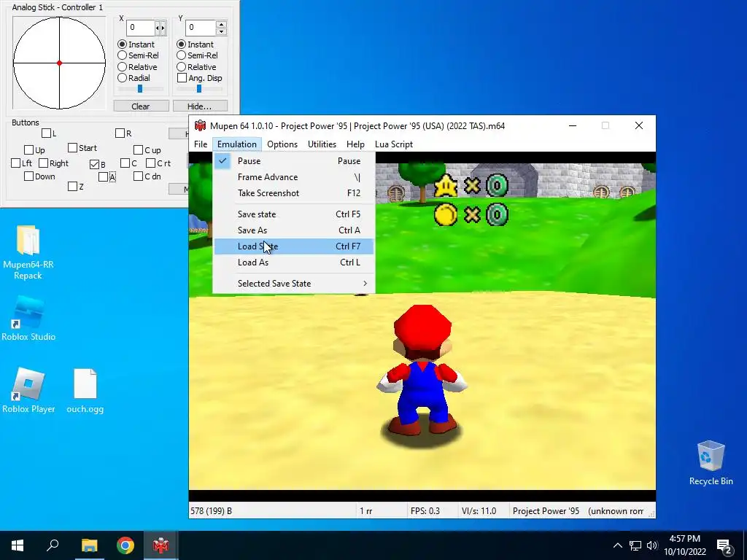This screenshot has width=747, height=560.
Task: Open the File menu
Action: pyautogui.click(x=201, y=144)
